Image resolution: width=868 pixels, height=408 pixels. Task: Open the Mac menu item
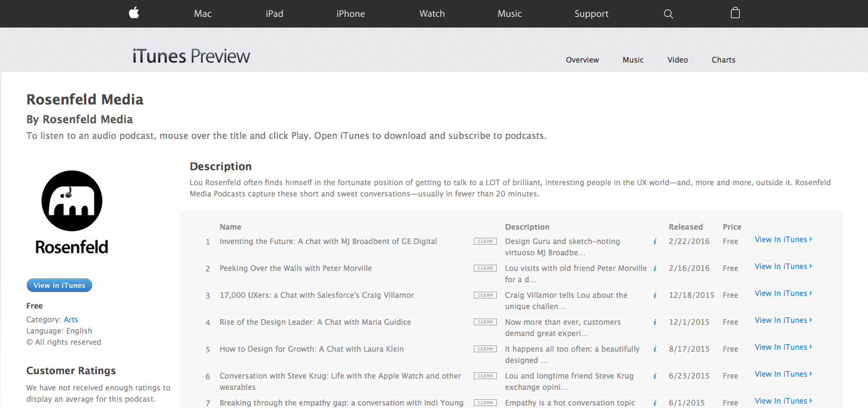(x=202, y=13)
